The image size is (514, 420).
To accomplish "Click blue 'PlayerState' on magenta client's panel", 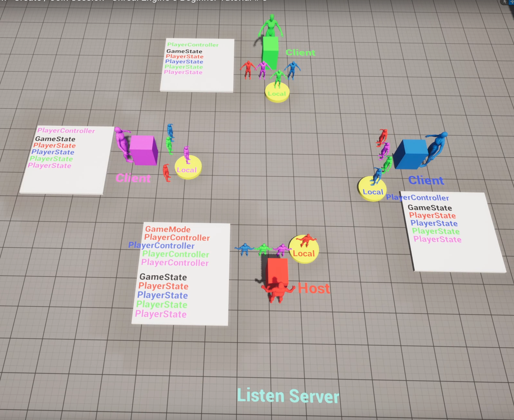I will (53, 152).
